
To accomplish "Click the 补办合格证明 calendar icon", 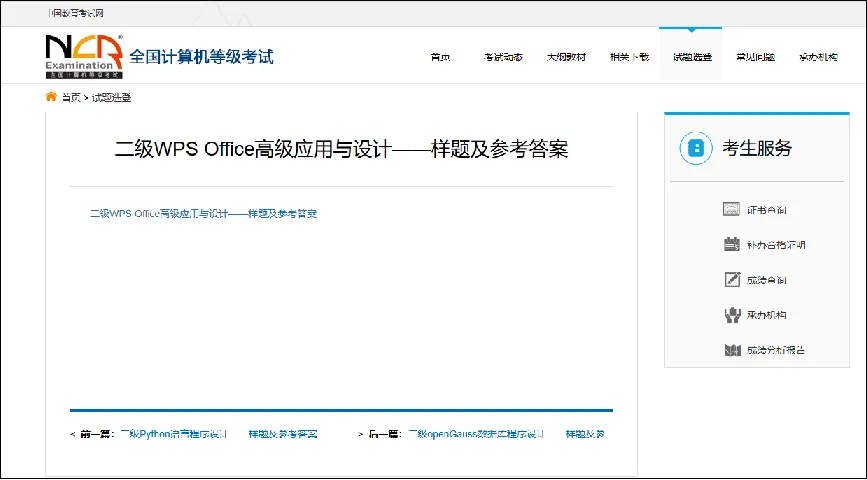I will click(x=732, y=244).
